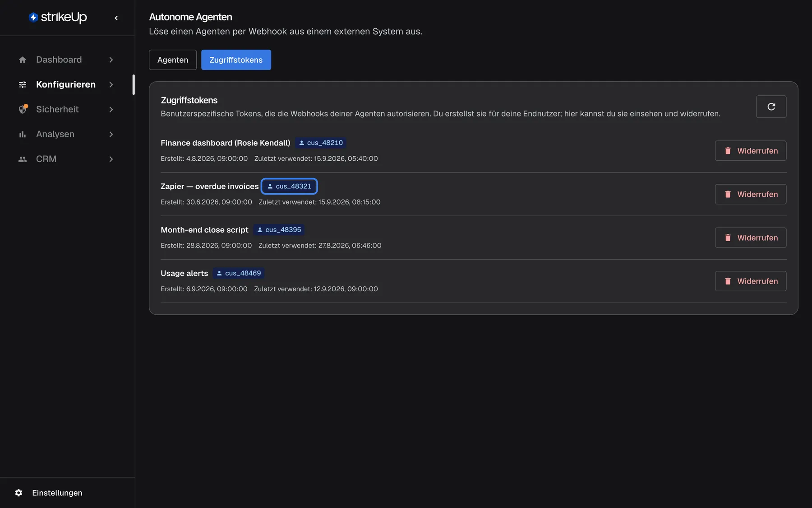
Task: Refresh the Zugriffstokens list
Action: 771,107
